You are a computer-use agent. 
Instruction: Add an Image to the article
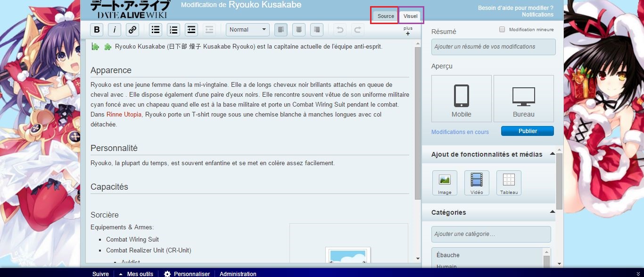pyautogui.click(x=445, y=183)
